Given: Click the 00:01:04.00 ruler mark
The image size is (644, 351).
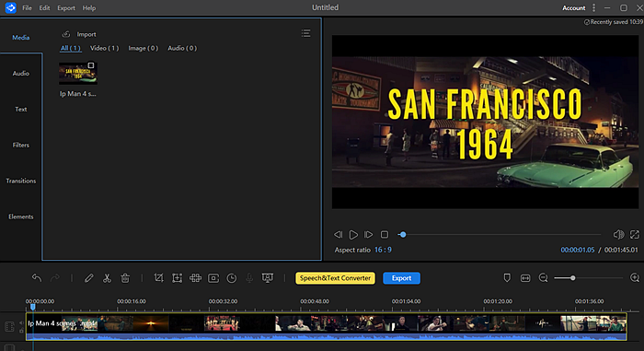Looking at the screenshot, I should click(407, 301).
